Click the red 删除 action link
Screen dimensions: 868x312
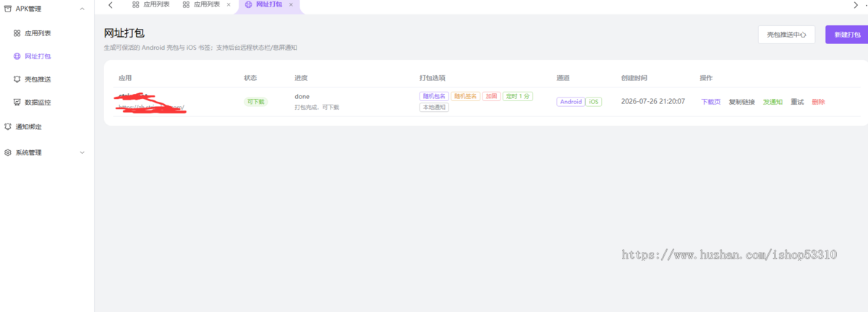[x=818, y=102]
